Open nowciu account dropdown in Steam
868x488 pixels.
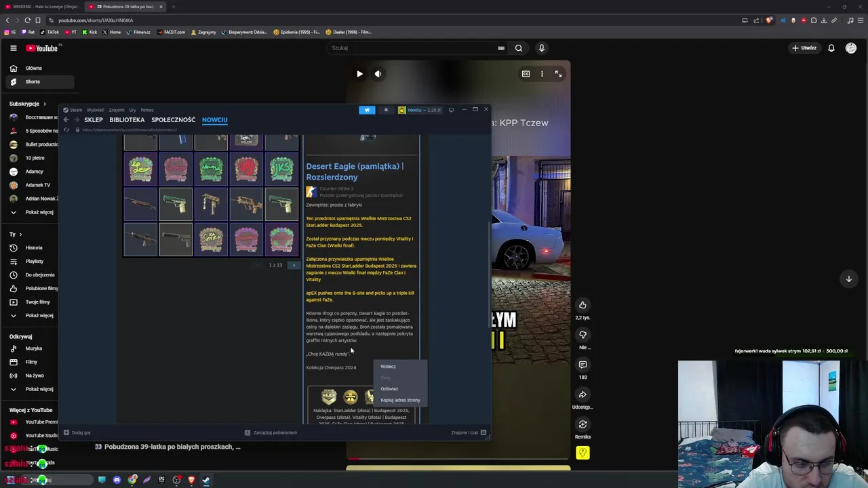[420, 110]
